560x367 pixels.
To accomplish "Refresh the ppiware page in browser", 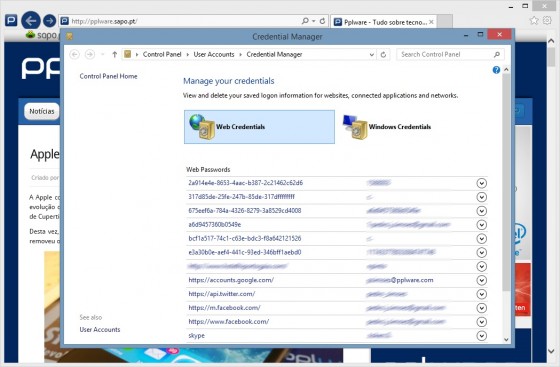I will 322,21.
